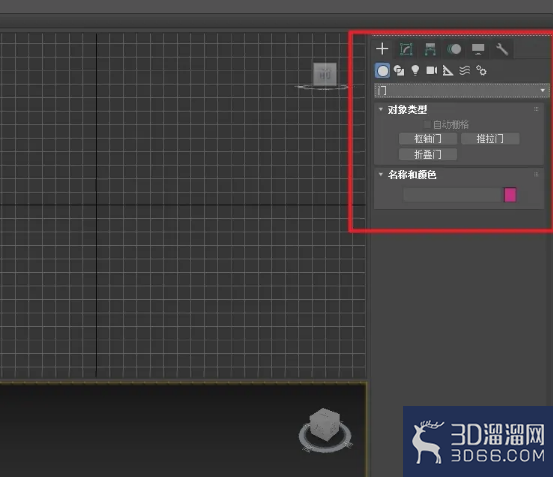Viewport: 553px width, 477px height.
Task: Select the Systems gears icon
Action: coord(481,71)
